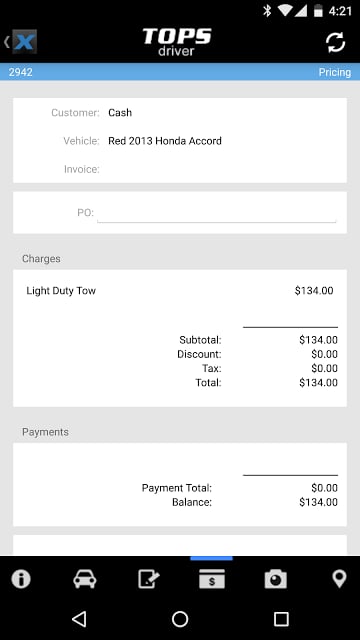Open the map location pin tab
The height and width of the screenshot is (640, 360).
[339, 579]
